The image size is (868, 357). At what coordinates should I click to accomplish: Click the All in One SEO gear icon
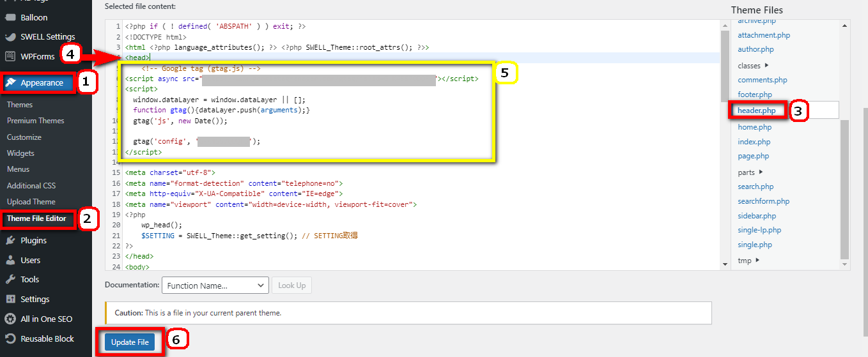click(10, 319)
